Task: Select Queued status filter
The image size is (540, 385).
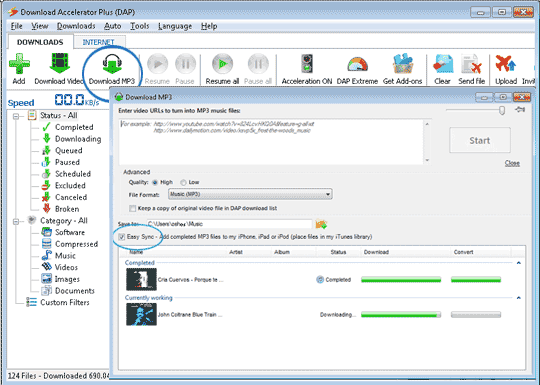Action: 69,151
